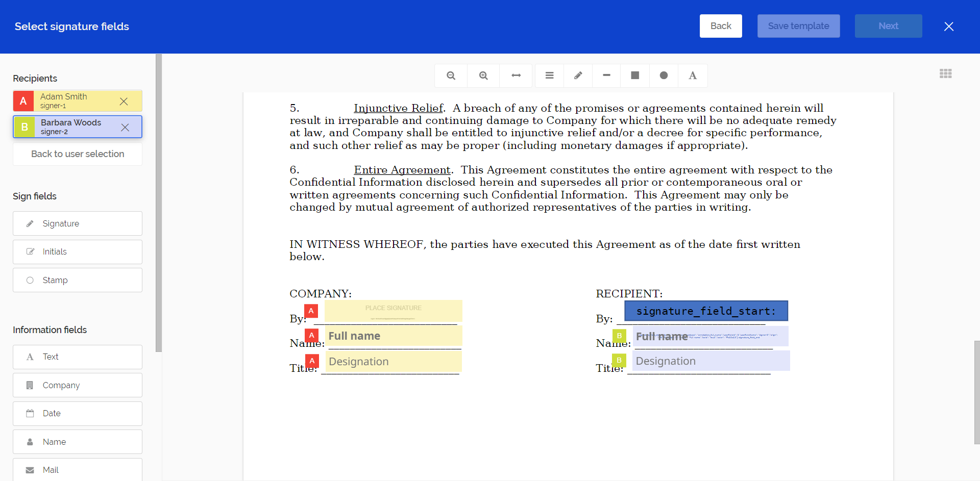This screenshot has height=481, width=980.
Task: Insert a Date information field
Action: click(78, 414)
